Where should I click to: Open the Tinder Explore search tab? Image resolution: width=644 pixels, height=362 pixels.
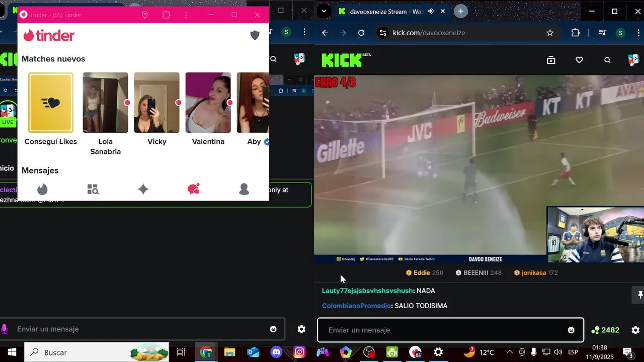93,189
